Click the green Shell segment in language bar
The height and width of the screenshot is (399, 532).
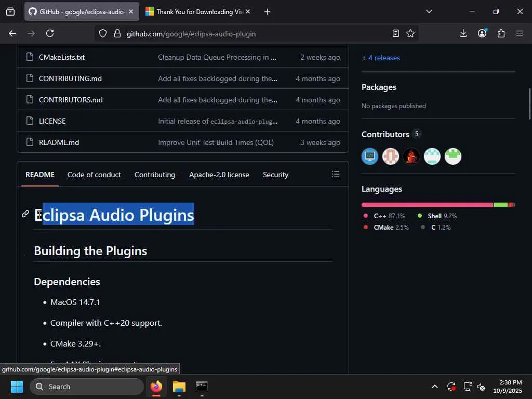(x=501, y=205)
